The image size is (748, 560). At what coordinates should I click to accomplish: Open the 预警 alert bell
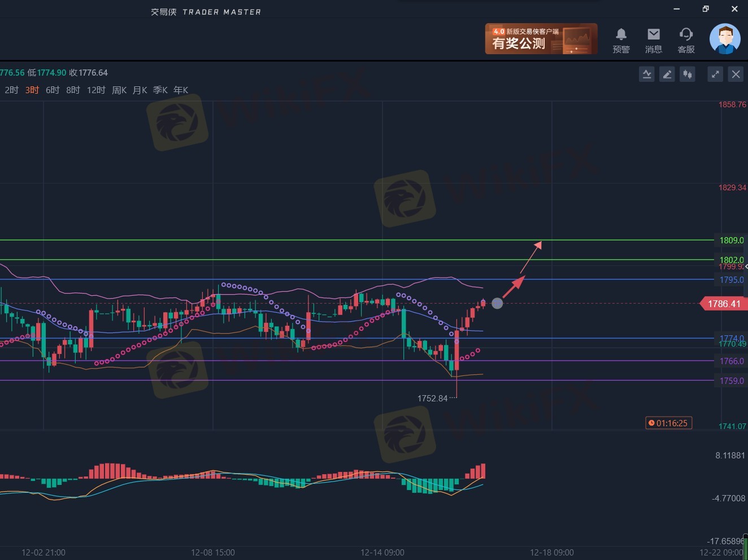pyautogui.click(x=621, y=40)
